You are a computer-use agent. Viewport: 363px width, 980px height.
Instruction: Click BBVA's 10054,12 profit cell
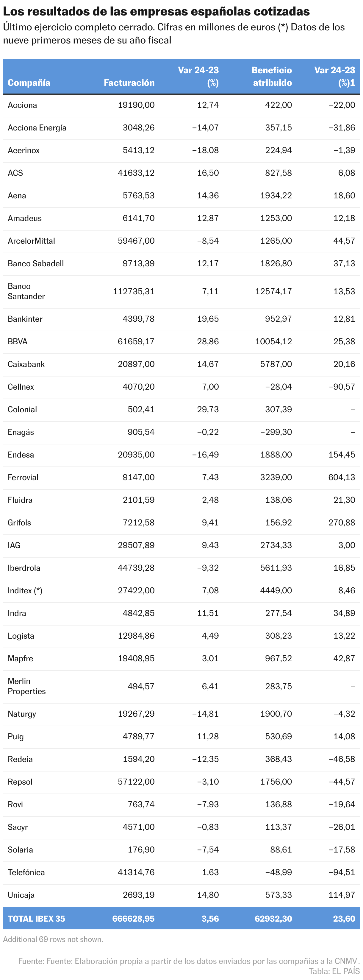273,341
